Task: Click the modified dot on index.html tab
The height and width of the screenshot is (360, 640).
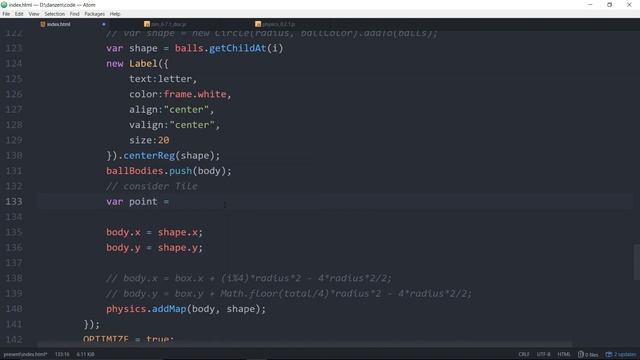Action: [x=104, y=24]
